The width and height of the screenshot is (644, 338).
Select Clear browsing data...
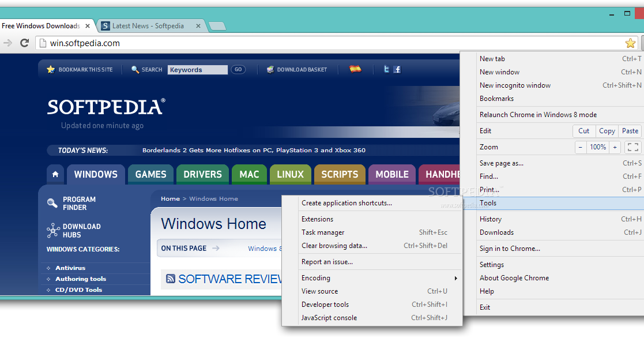[x=372, y=246]
